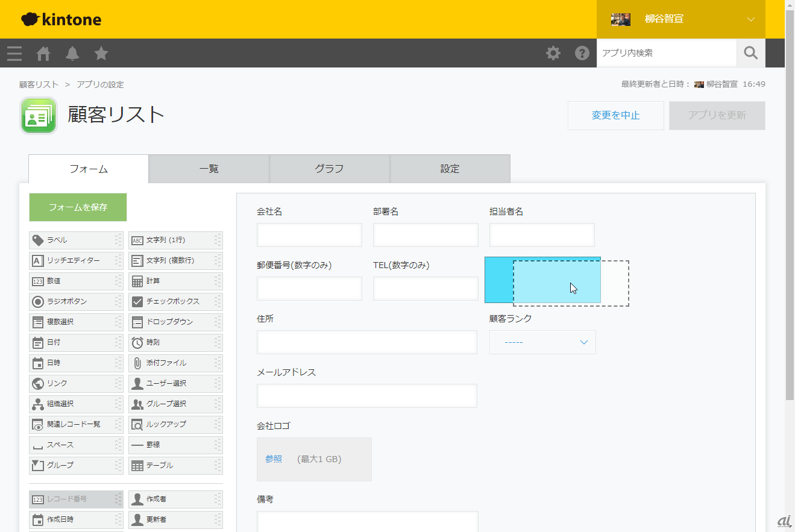Click the search magnifier button

pos(750,53)
